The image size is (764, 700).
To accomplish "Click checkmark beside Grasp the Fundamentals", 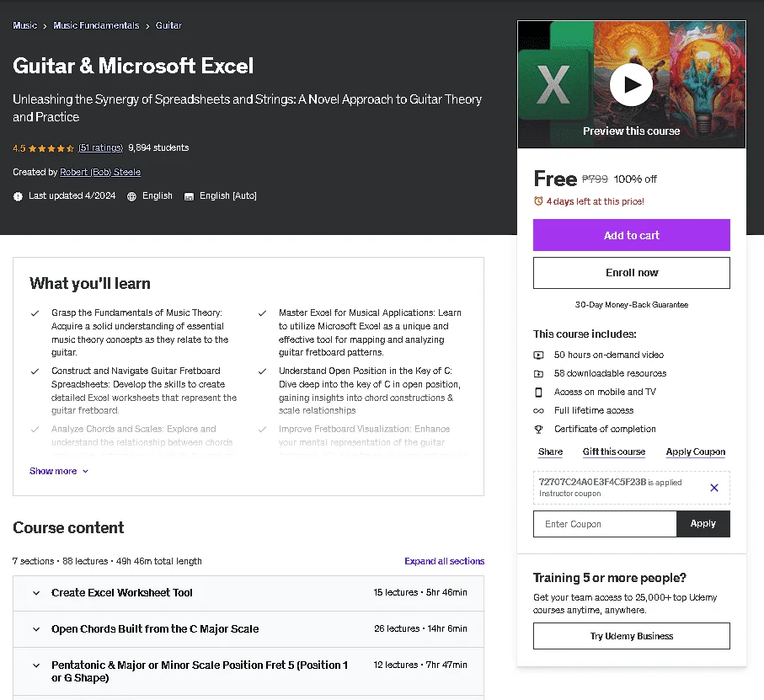I will click(35, 313).
